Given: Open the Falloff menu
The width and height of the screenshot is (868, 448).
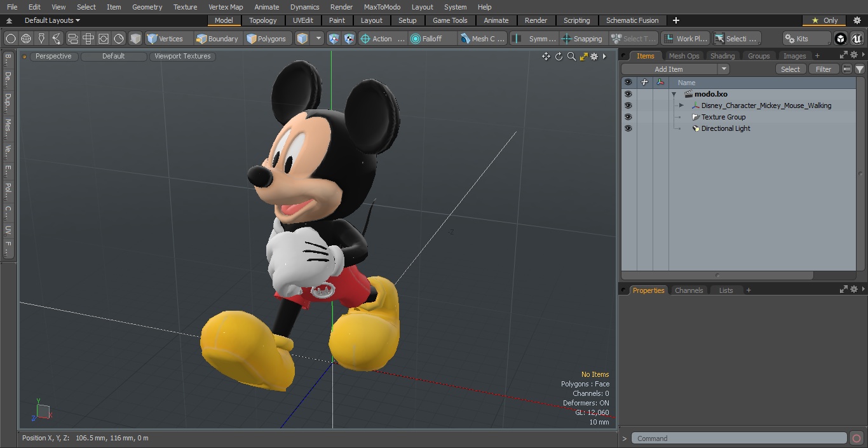Looking at the screenshot, I should tap(433, 39).
